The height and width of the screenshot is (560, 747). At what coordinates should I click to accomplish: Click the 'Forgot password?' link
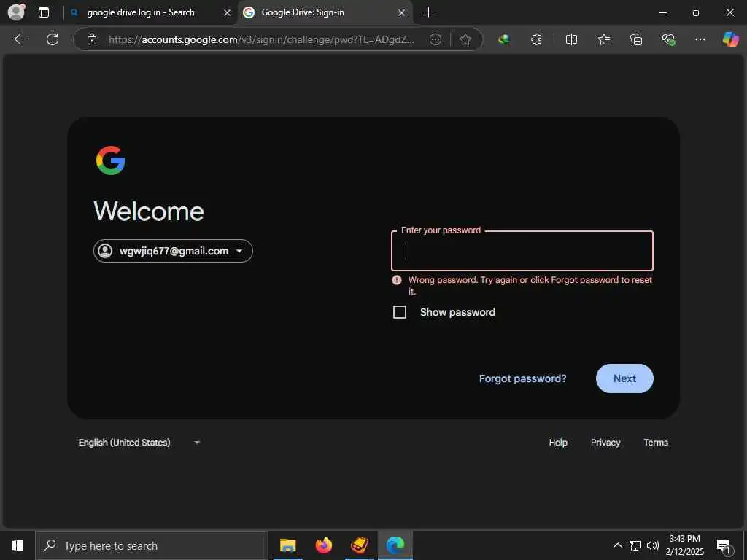pyautogui.click(x=522, y=378)
